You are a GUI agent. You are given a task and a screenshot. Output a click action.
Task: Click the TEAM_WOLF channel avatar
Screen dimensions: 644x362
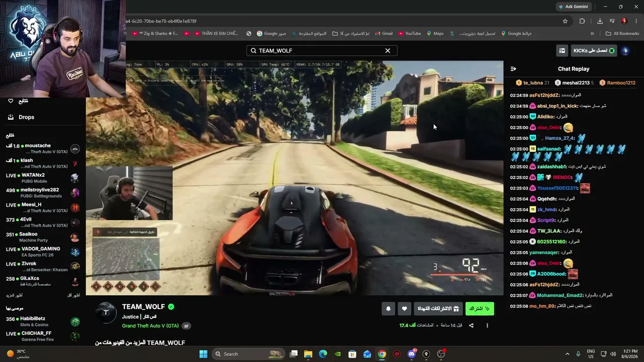coord(106,313)
